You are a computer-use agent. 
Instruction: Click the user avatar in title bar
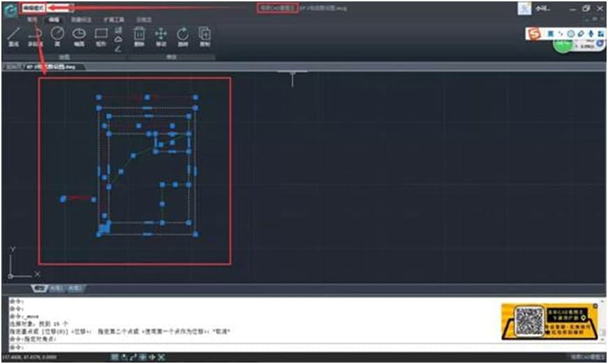[524, 8]
